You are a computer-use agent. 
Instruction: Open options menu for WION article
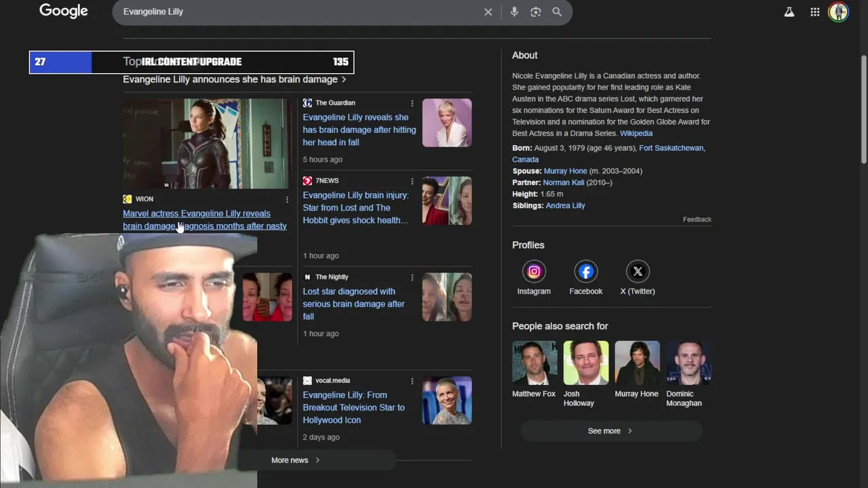point(287,199)
